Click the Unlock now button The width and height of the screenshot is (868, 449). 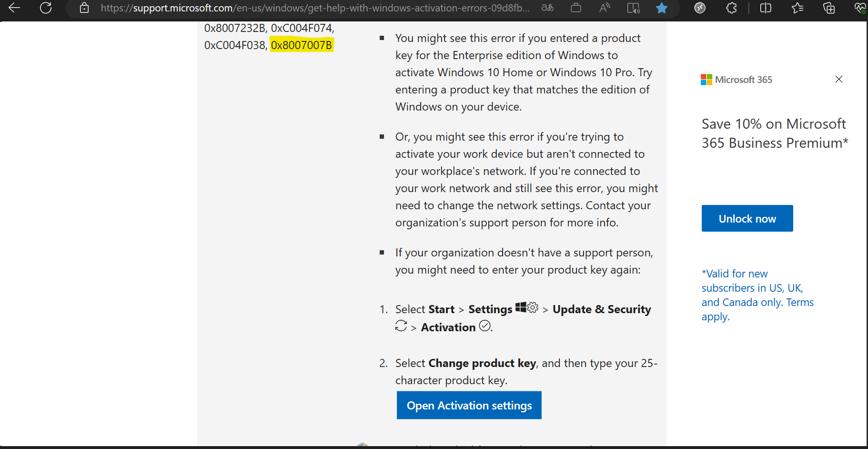[747, 218]
